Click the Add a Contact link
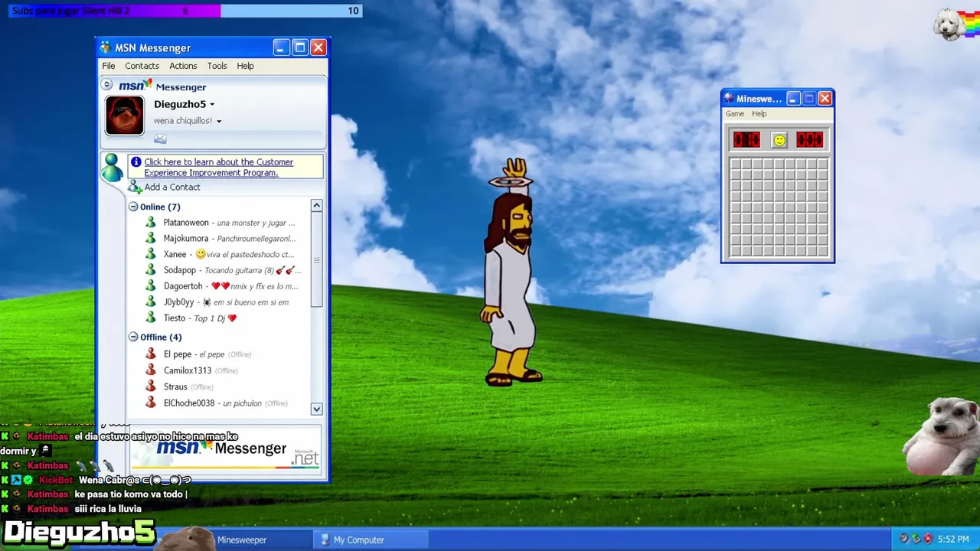 click(x=172, y=187)
